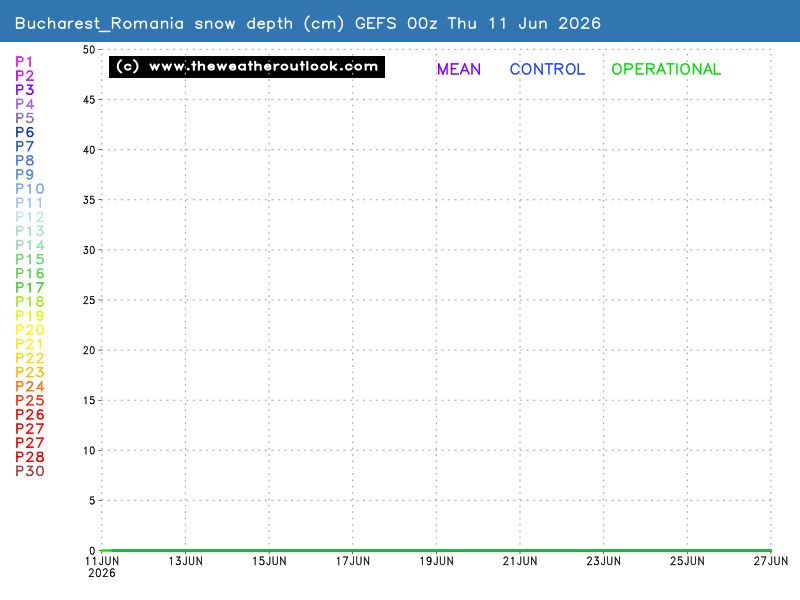Click the 15JUN date on the x-axis
The width and height of the screenshot is (800, 600).
(x=269, y=561)
